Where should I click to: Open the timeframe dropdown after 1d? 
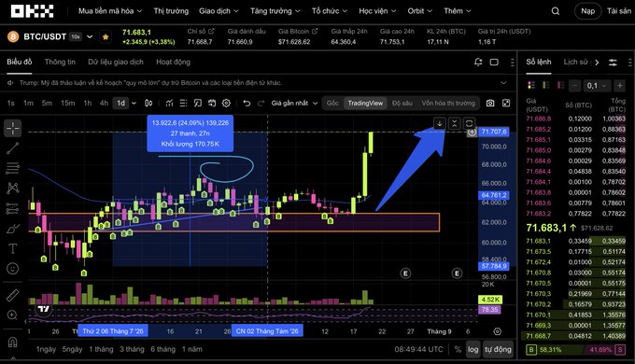pyautogui.click(x=134, y=103)
